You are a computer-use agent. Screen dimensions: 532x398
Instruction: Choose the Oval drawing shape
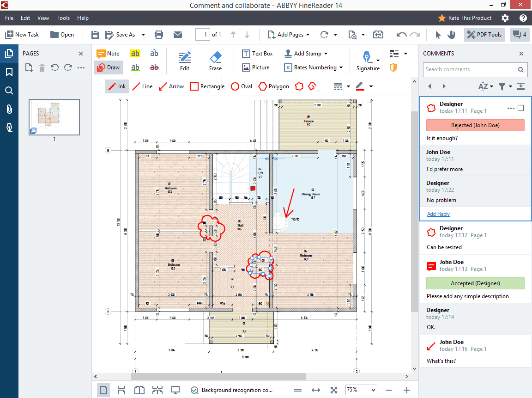coord(242,86)
